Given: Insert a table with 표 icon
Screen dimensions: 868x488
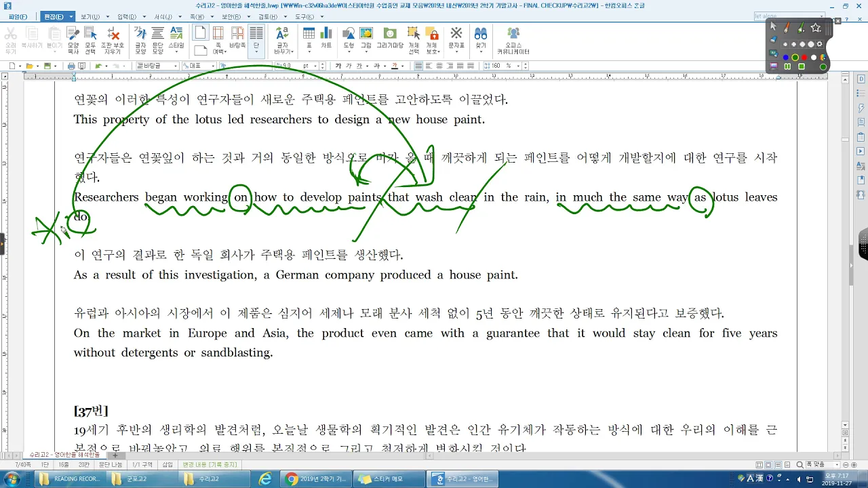Looking at the screenshot, I should 309,40.
